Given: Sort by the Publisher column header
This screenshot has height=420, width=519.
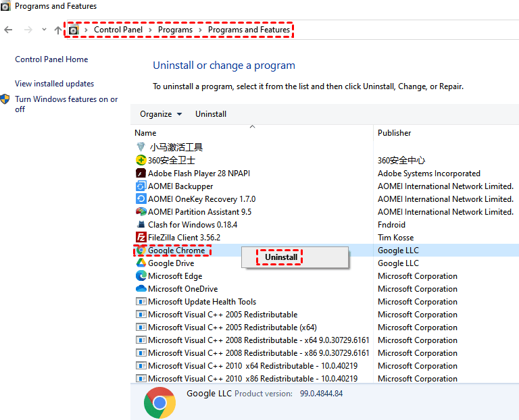Looking at the screenshot, I should tap(394, 133).
